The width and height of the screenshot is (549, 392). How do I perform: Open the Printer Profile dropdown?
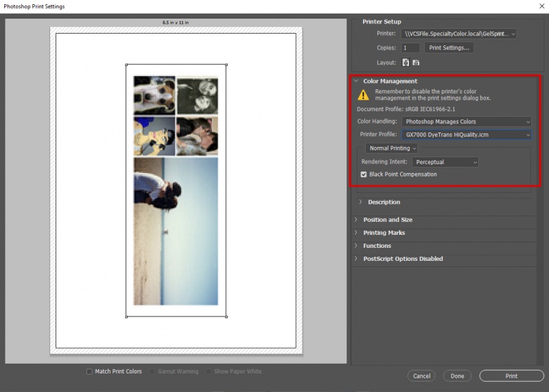(467, 135)
